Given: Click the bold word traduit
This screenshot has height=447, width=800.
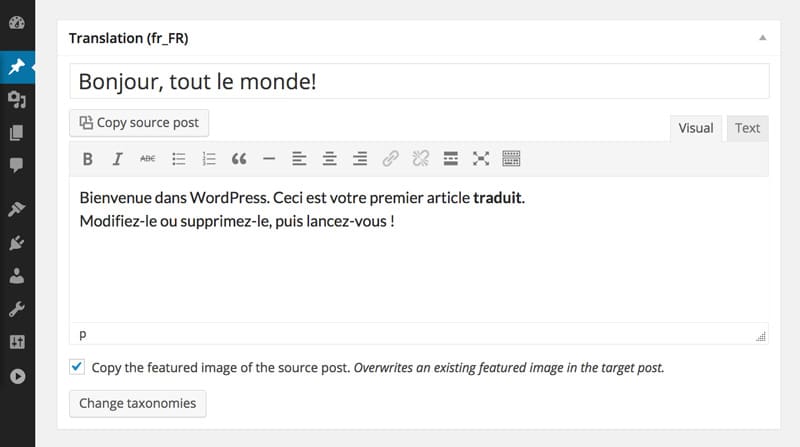Looking at the screenshot, I should click(497, 197).
